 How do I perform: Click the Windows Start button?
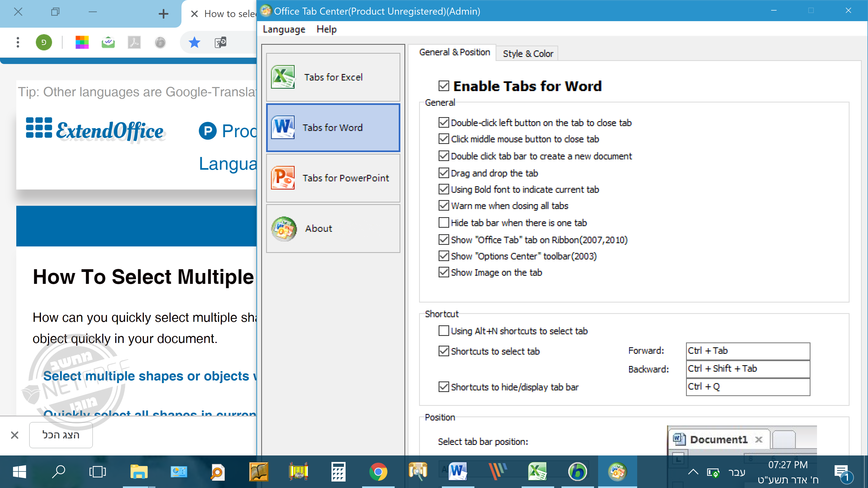click(20, 471)
